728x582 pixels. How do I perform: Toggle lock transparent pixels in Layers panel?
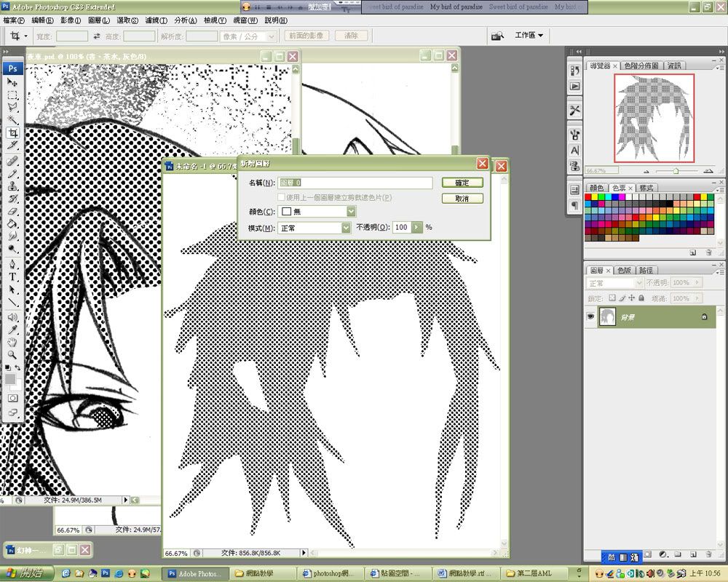click(x=612, y=298)
